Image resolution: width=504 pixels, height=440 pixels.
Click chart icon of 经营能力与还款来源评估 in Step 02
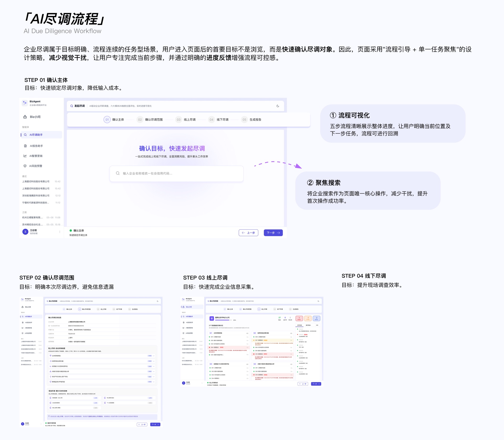(50, 366)
